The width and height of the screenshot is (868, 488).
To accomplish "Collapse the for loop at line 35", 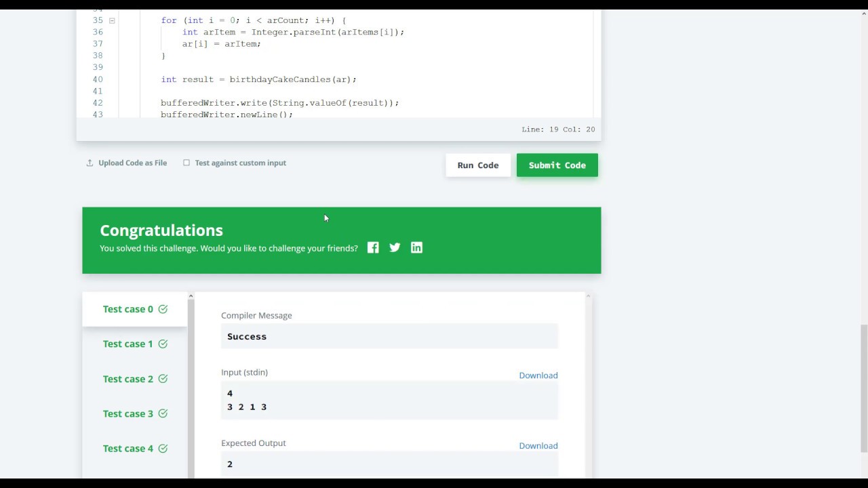I will 112,20.
